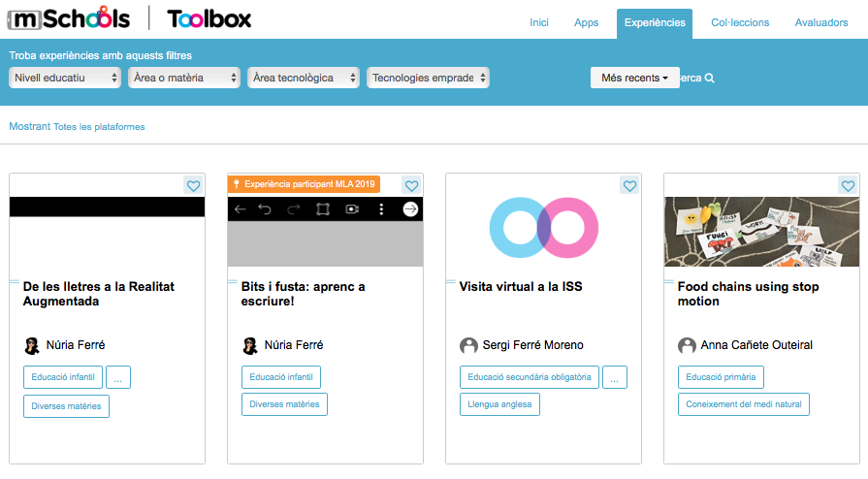Click author name 'Sergi Ferré Moreno'
This screenshot has height=479, width=868.
pos(533,345)
